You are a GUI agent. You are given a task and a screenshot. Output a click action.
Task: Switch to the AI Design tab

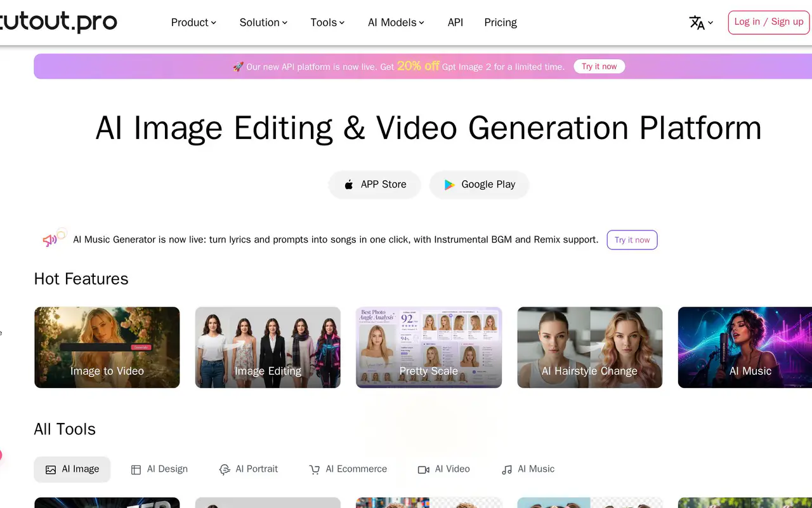click(159, 469)
